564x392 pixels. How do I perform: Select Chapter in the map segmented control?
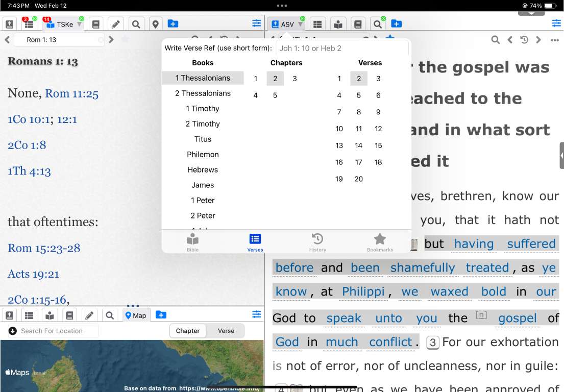[188, 331]
